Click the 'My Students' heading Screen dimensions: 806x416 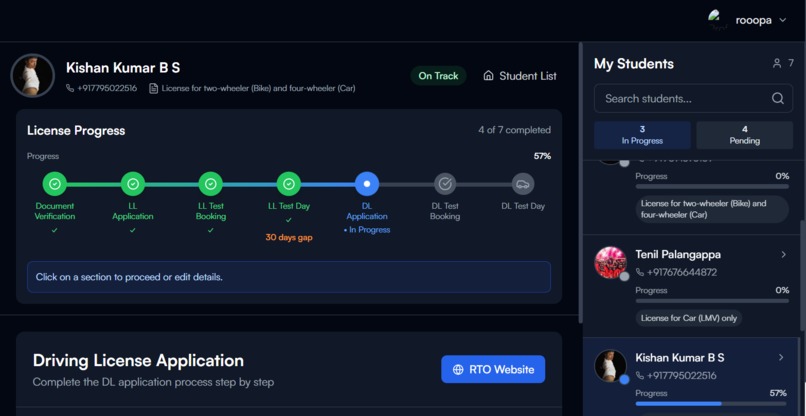click(x=634, y=64)
